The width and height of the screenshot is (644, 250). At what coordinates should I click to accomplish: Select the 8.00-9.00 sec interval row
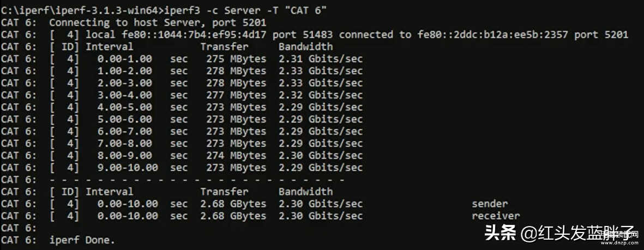(x=182, y=156)
